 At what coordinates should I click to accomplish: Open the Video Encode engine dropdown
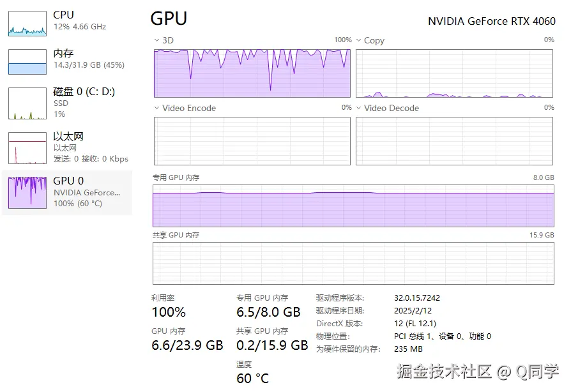[x=157, y=108]
